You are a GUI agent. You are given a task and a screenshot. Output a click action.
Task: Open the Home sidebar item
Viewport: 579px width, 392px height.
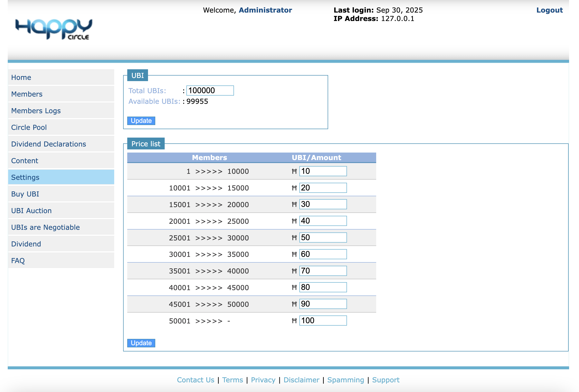61,77
